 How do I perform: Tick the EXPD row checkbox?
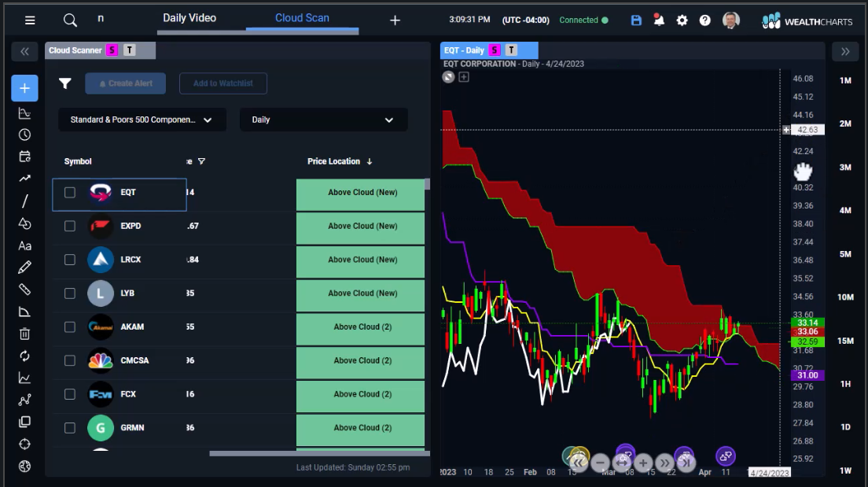pos(70,226)
